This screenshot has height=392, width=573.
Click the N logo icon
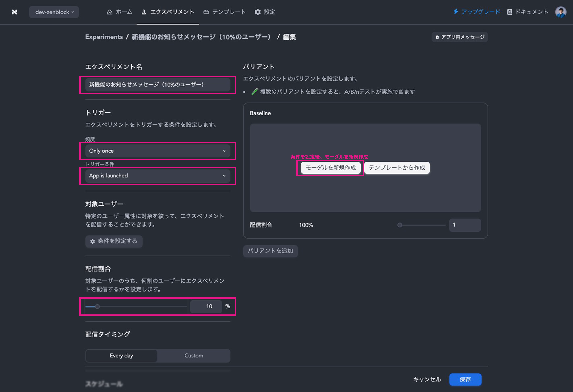(14, 12)
